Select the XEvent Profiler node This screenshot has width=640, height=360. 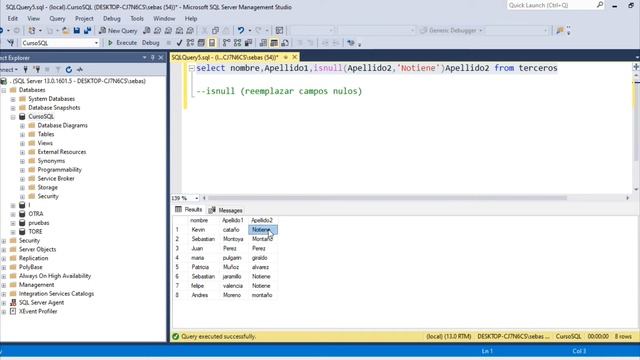tap(38, 311)
